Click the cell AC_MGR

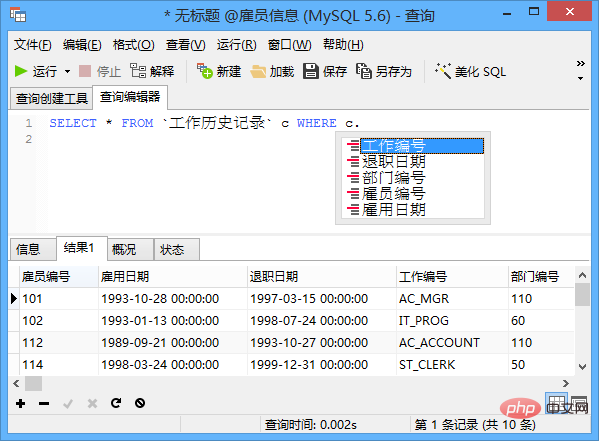(x=452, y=298)
